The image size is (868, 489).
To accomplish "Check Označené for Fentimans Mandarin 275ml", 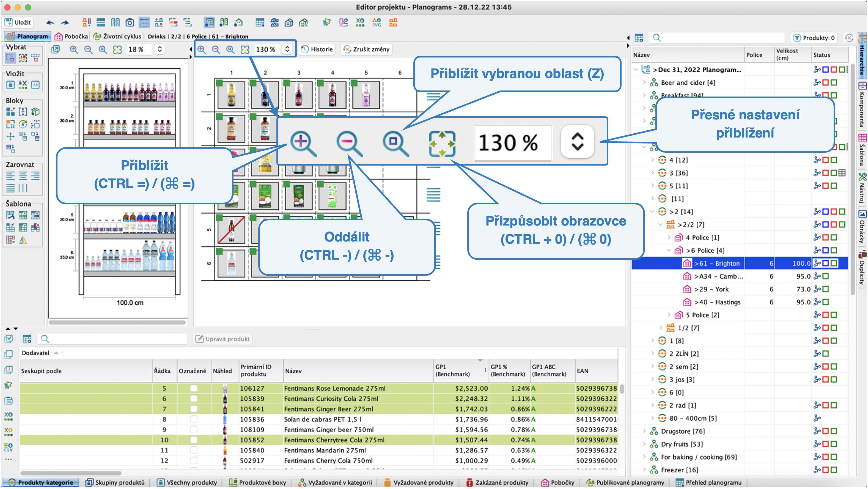I will point(194,450).
